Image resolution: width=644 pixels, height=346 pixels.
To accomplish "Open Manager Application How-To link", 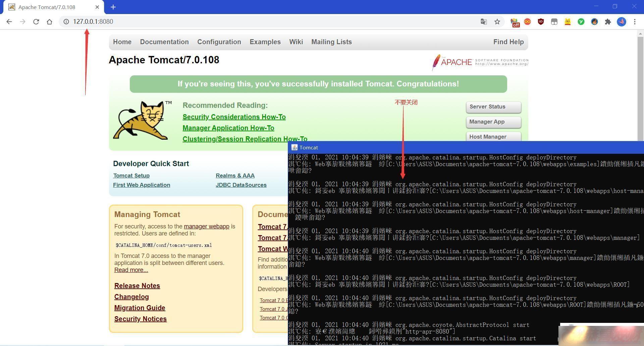I will (x=228, y=128).
